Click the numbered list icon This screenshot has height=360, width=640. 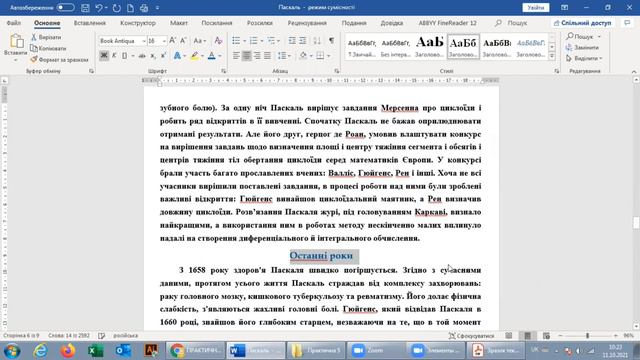click(253, 40)
